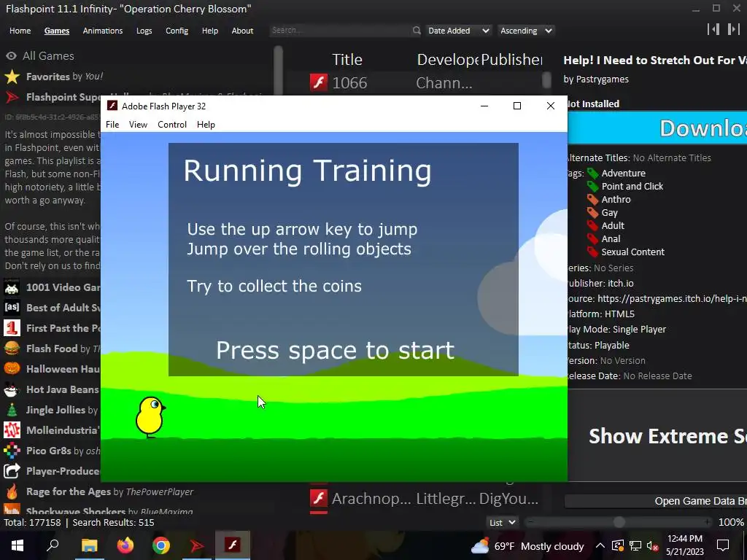Sort game list by Publisher column
This screenshot has height=560, width=747.
point(511,60)
